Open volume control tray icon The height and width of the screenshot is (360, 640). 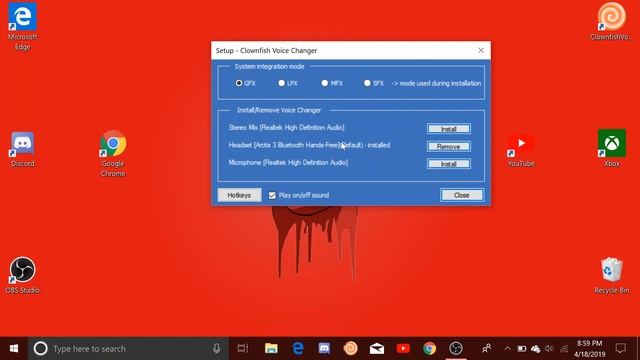pyautogui.click(x=549, y=349)
